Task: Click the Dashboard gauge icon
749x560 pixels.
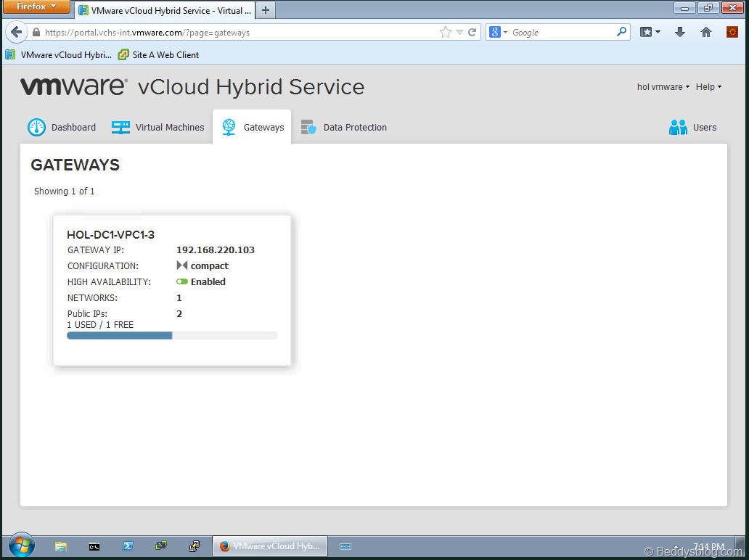Action: [37, 127]
